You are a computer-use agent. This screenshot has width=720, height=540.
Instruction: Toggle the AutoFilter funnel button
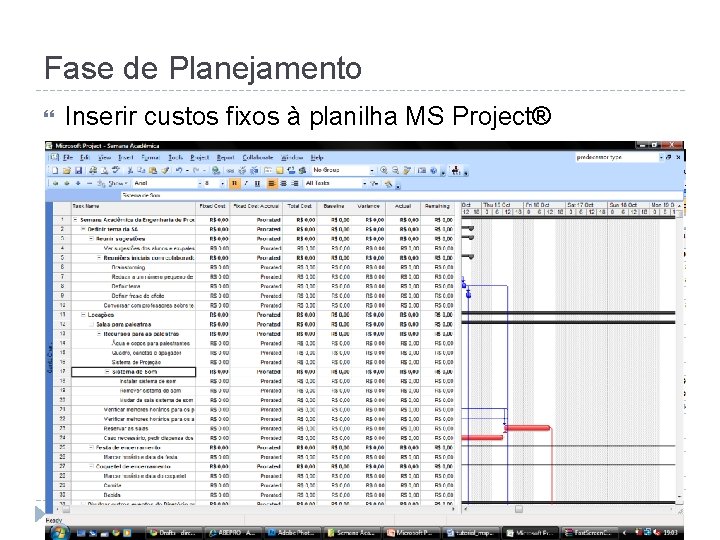(375, 184)
